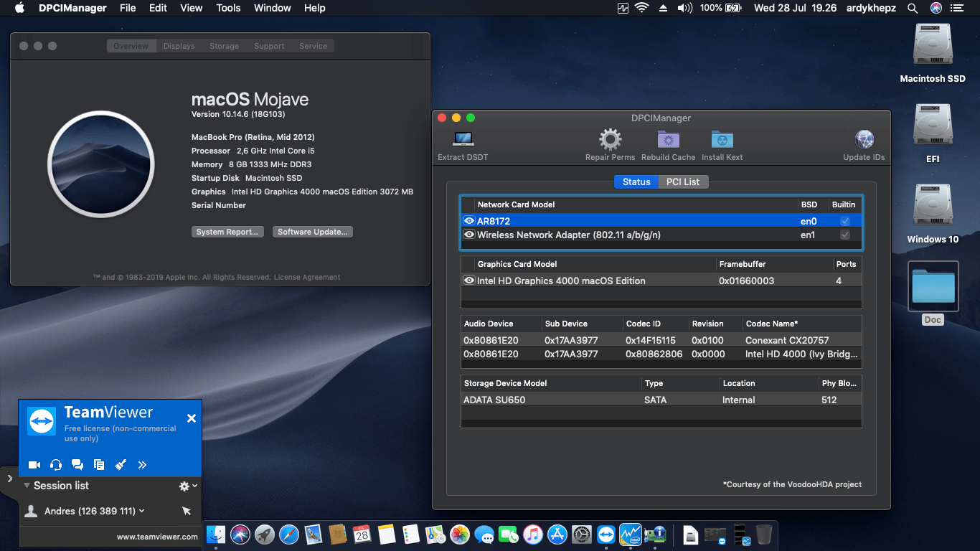Collapse the Session list disclosure triangle
The height and width of the screenshot is (551, 980).
click(27, 486)
